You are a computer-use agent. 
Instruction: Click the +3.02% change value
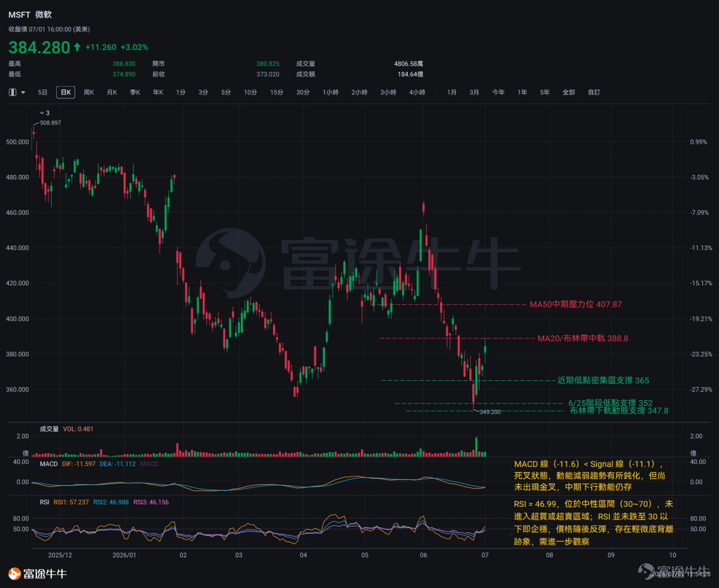[x=134, y=47]
